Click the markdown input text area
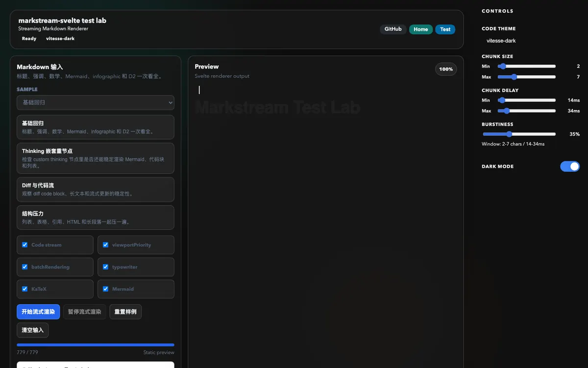 (96, 365)
